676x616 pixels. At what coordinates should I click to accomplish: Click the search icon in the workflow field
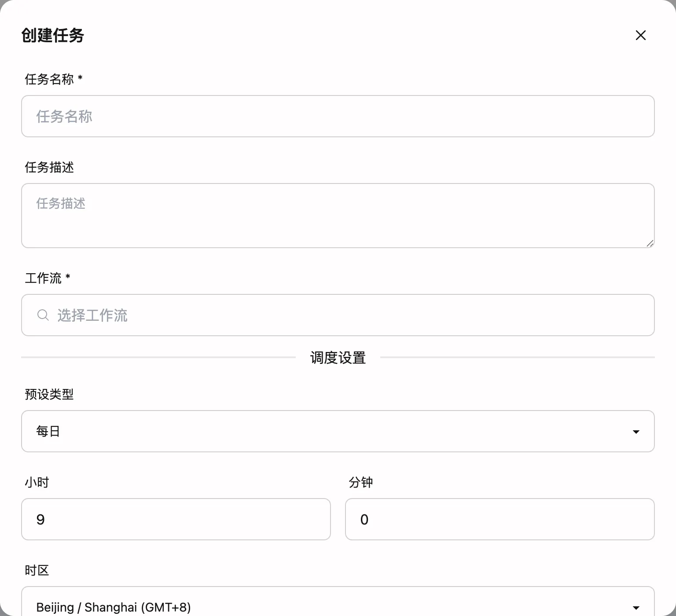pos(43,315)
